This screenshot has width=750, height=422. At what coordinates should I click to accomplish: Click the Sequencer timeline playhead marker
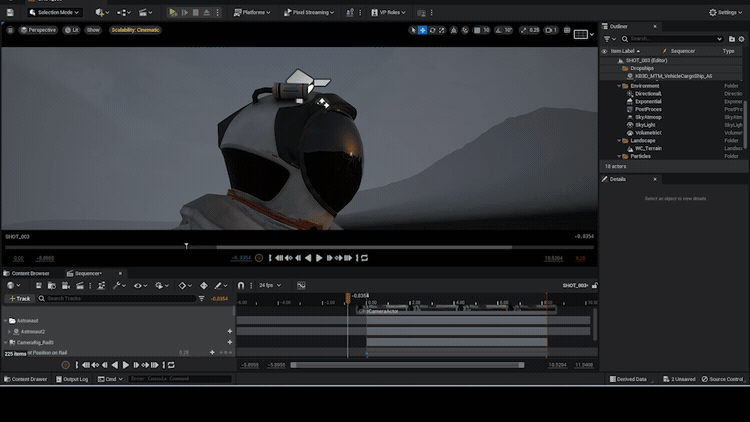tap(348, 298)
